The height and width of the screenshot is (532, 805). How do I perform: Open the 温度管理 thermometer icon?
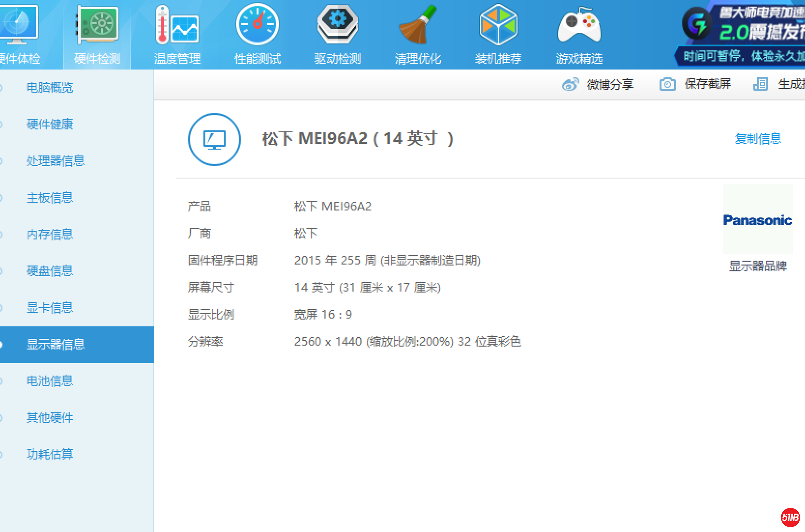[177, 25]
